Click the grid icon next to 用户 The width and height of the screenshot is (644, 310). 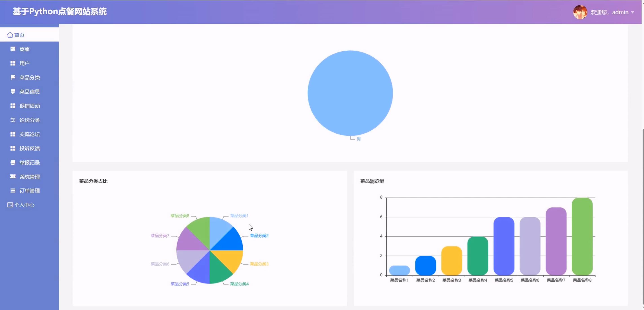[13, 63]
